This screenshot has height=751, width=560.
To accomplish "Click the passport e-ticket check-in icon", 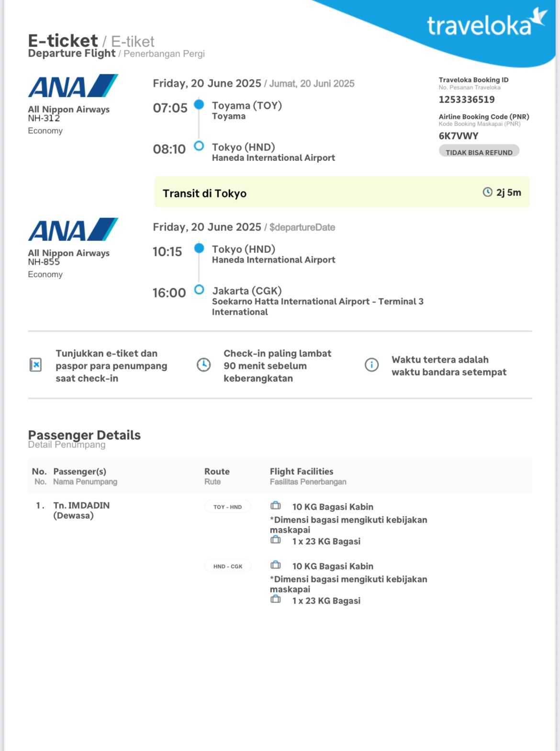I will (x=36, y=365).
